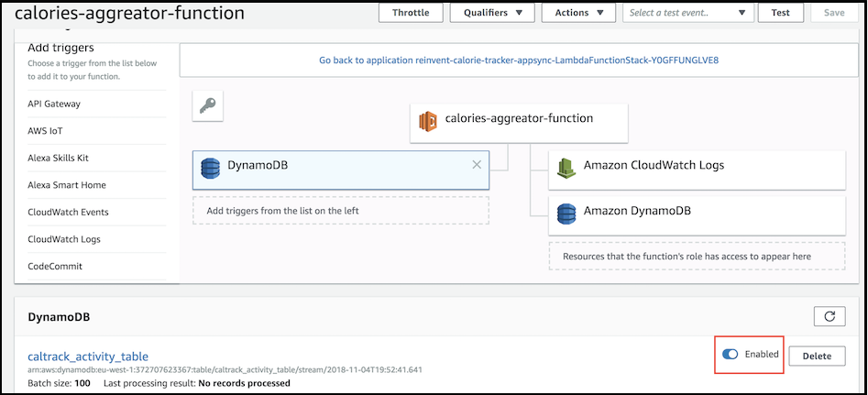Click the DynamoDB section heading
868x395 pixels.
point(59,317)
